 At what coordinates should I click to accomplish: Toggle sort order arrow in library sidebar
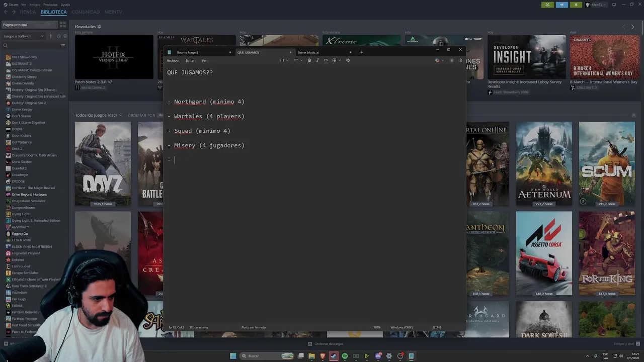[51, 36]
